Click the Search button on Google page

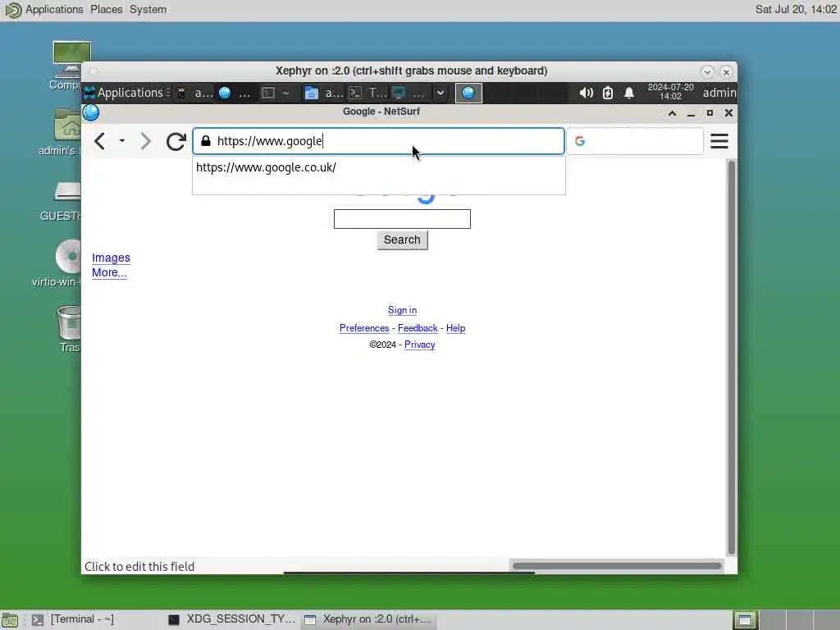[x=402, y=240]
